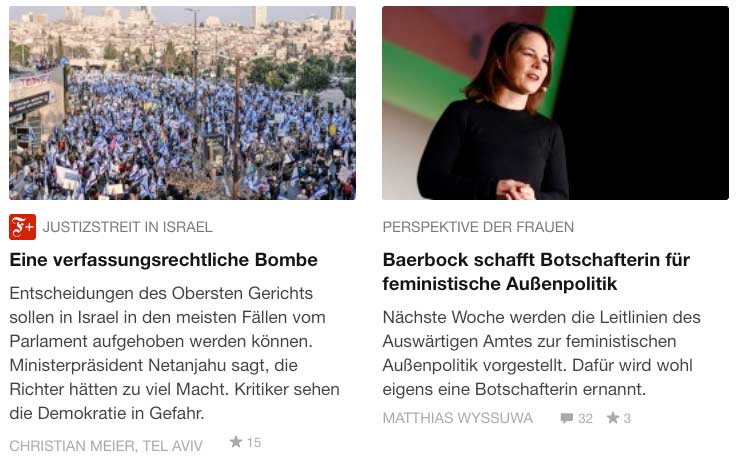Click teaser text starting 'Nächste Woche werden die Leitlinien'
The width and height of the screenshot is (736, 474).
[542, 353]
